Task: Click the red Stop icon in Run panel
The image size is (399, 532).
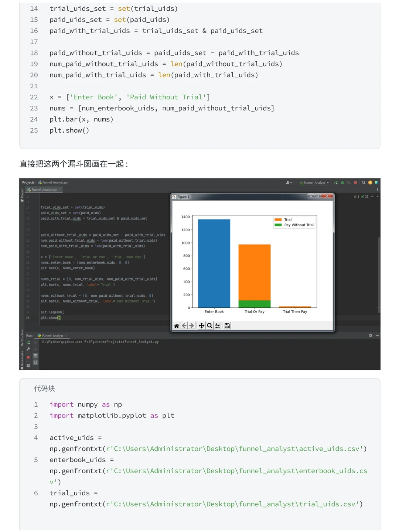Action: (28, 357)
